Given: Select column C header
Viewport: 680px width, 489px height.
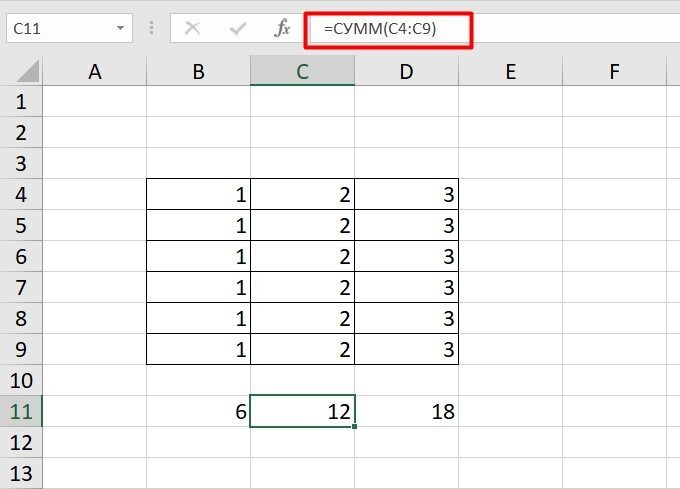Looking at the screenshot, I should click(x=302, y=71).
